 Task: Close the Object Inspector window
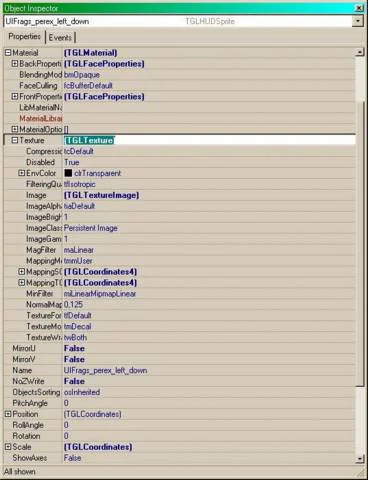click(x=359, y=8)
